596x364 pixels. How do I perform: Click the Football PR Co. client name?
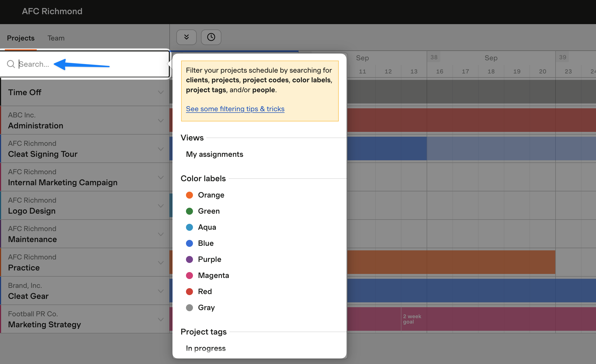(33, 314)
